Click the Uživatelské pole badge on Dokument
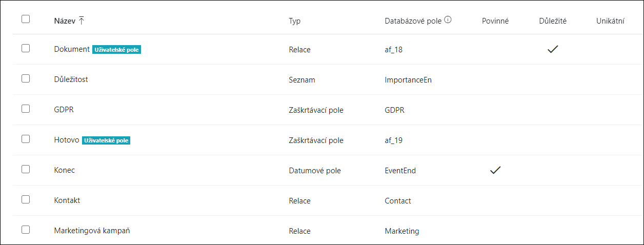 [116, 50]
